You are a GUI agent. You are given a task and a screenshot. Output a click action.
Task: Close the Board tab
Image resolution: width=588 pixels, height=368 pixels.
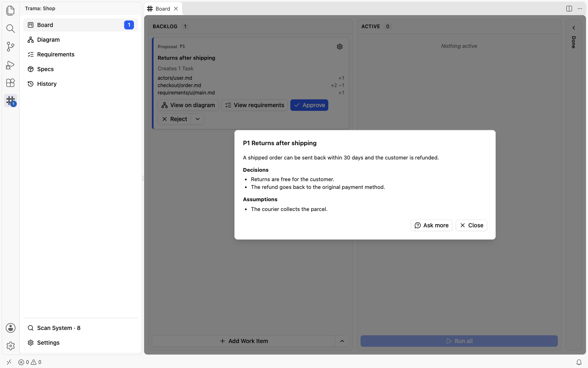click(176, 9)
